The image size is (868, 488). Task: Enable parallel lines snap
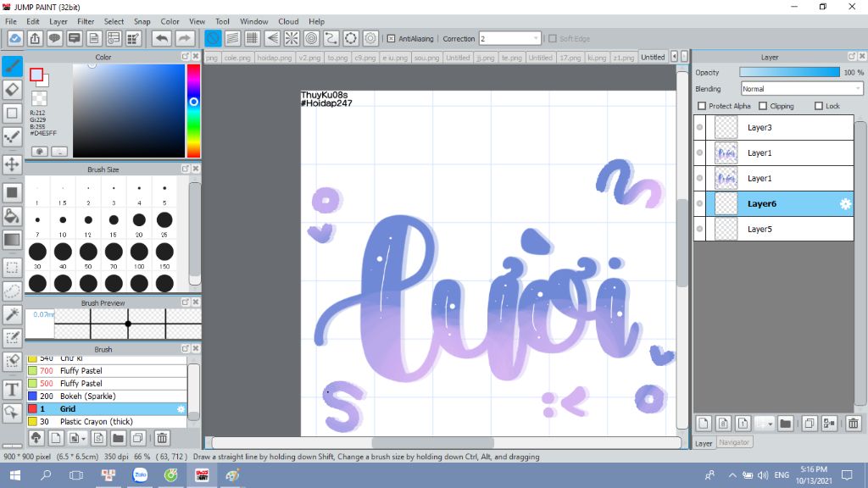point(232,38)
